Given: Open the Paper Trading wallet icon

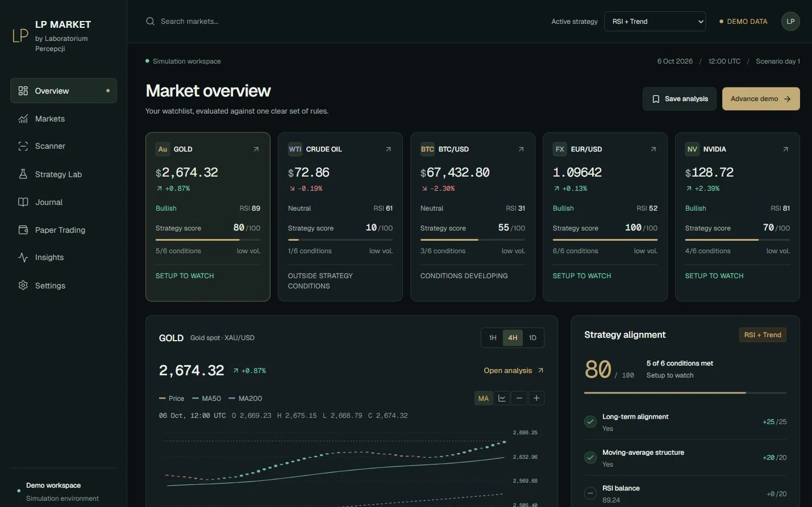Looking at the screenshot, I should click(x=23, y=230).
